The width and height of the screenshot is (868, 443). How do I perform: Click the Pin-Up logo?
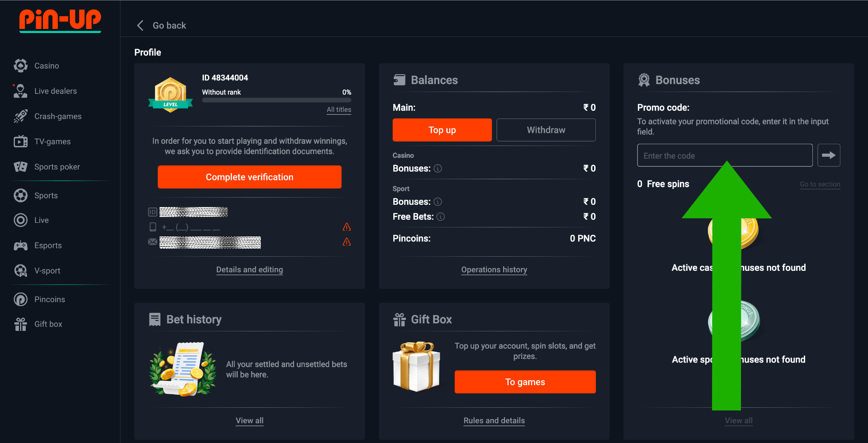pyautogui.click(x=60, y=21)
